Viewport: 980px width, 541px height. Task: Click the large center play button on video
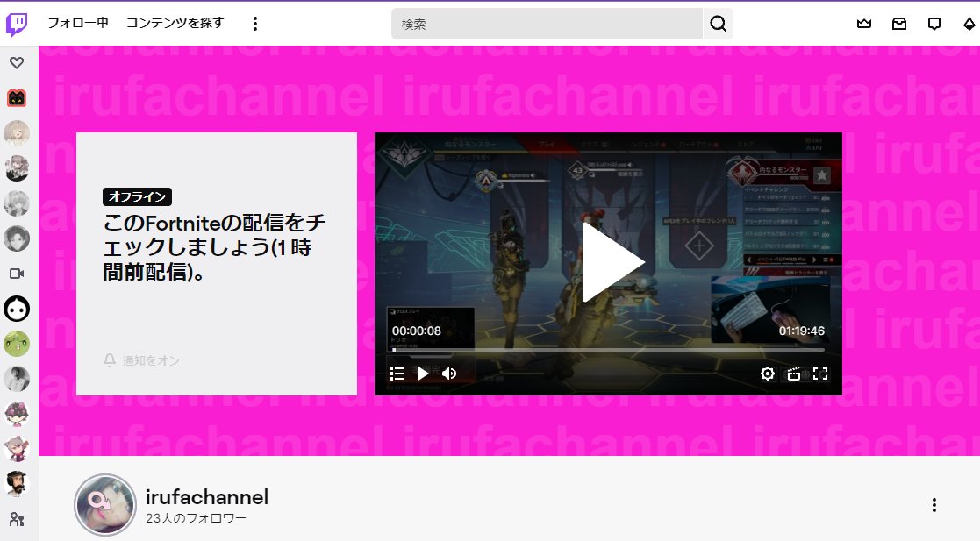612,262
